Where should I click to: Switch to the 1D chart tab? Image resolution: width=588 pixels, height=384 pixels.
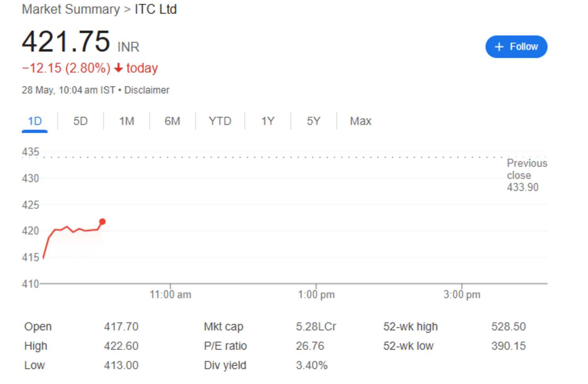34,121
